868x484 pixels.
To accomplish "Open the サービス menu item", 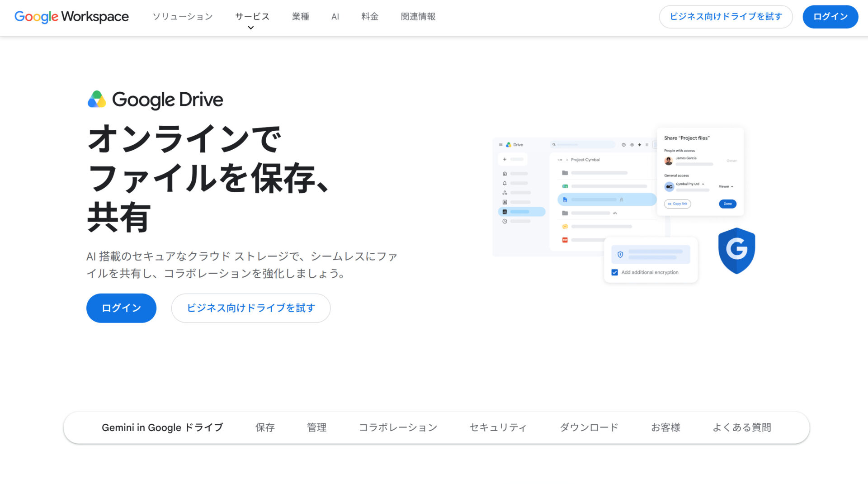I will point(252,17).
